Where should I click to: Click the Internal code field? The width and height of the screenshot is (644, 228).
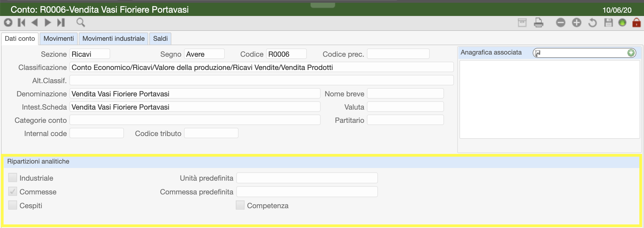click(97, 133)
